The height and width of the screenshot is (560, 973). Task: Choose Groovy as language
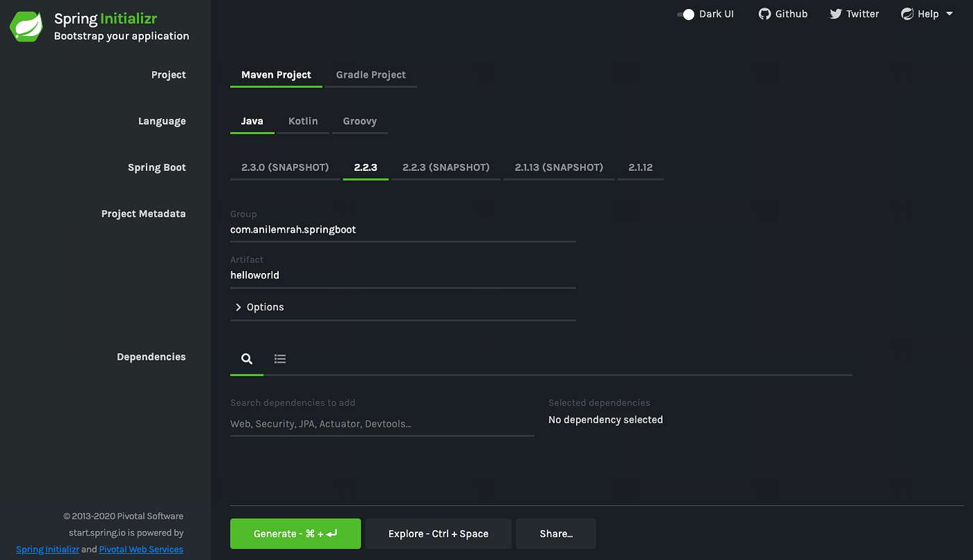pos(359,121)
